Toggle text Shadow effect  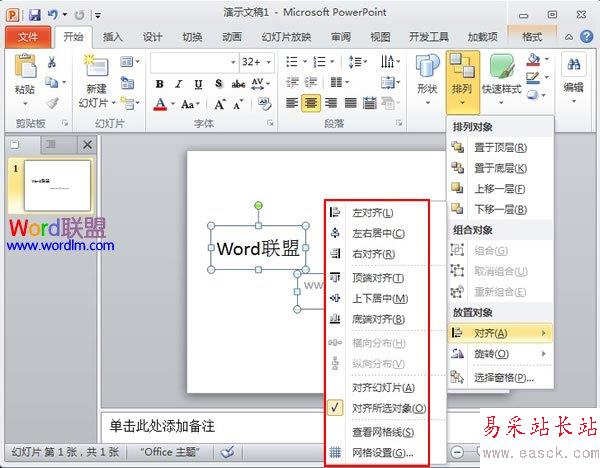(x=218, y=84)
